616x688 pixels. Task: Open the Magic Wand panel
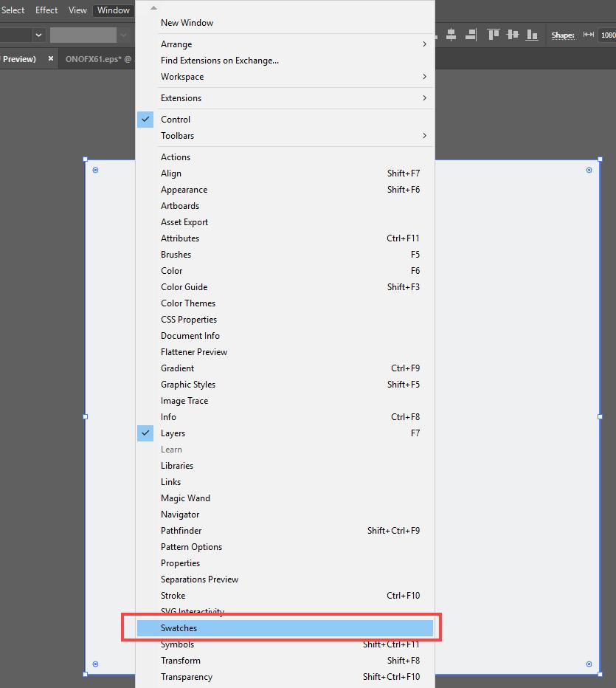285,498
